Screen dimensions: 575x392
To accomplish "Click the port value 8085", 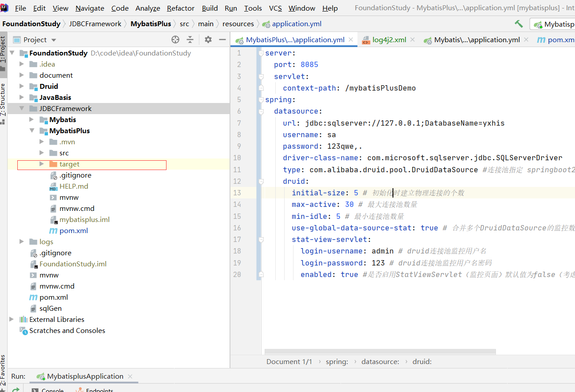I will pos(309,65).
